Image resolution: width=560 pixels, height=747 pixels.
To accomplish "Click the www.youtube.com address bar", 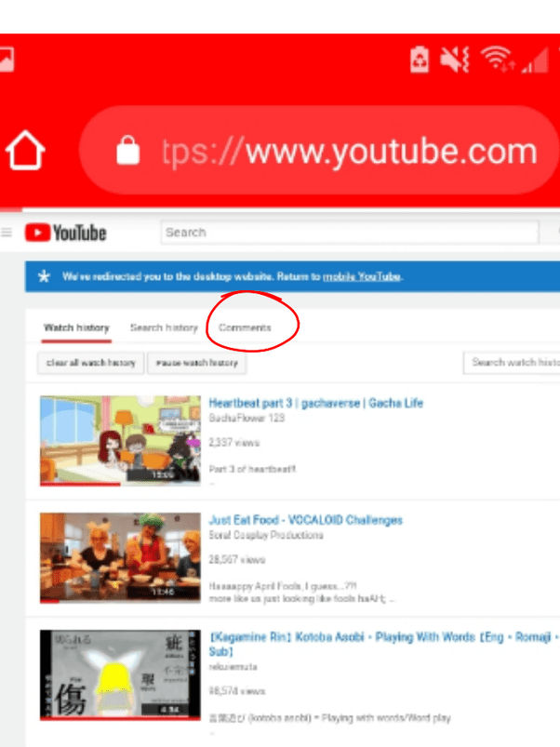I will [x=319, y=150].
